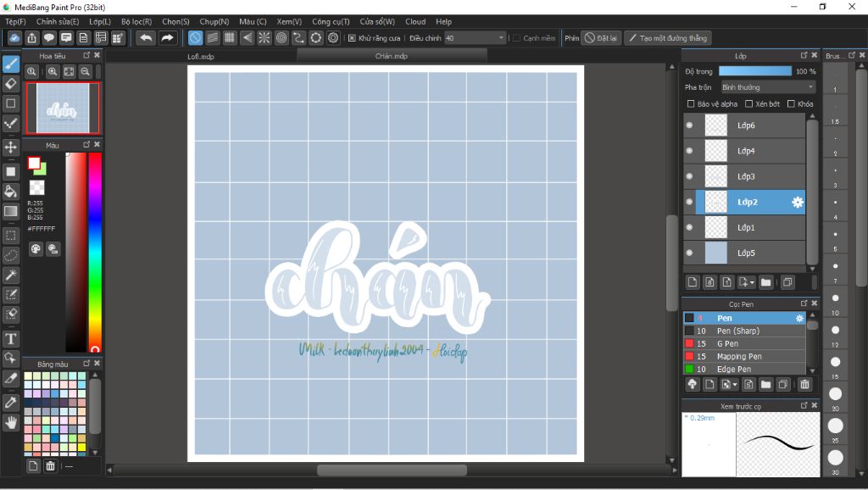Screen dimensions: 868x490
Task: Select the Brush tool in the left toolbar
Action: [10, 64]
